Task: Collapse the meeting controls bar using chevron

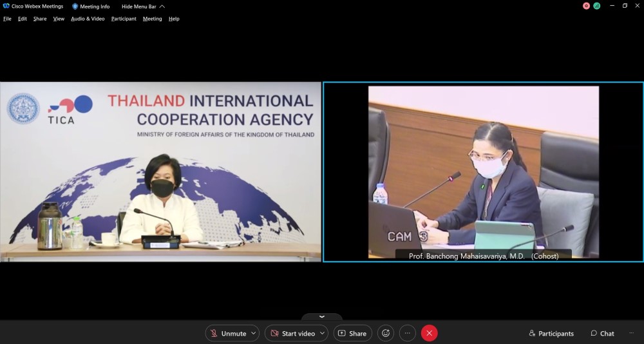Action: pos(322,317)
